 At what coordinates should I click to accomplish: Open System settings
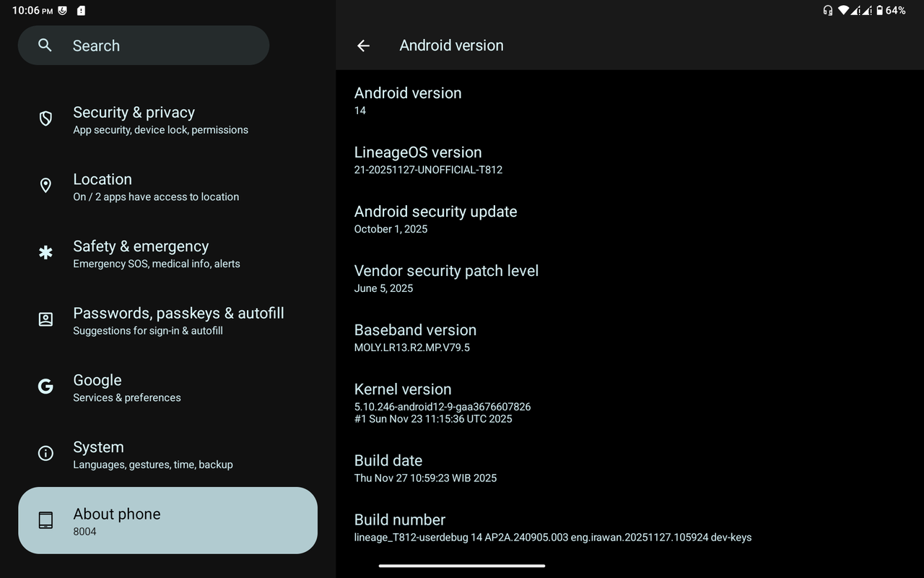pyautogui.click(x=167, y=455)
